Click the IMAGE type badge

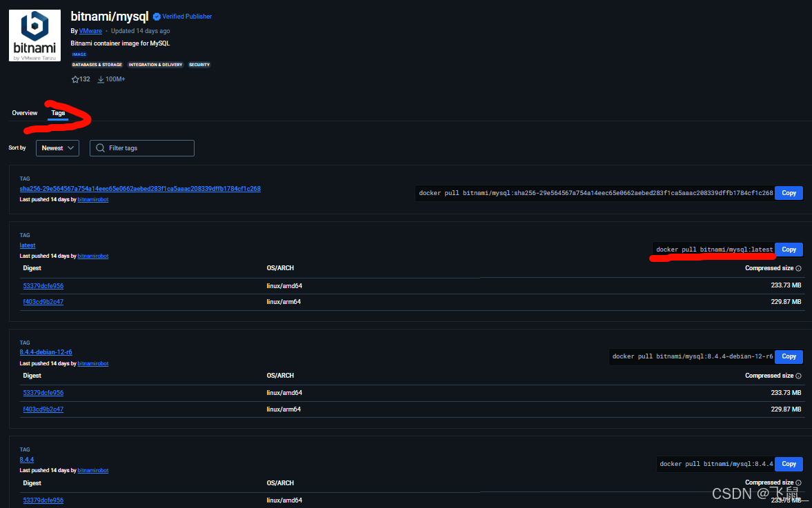[x=79, y=54]
